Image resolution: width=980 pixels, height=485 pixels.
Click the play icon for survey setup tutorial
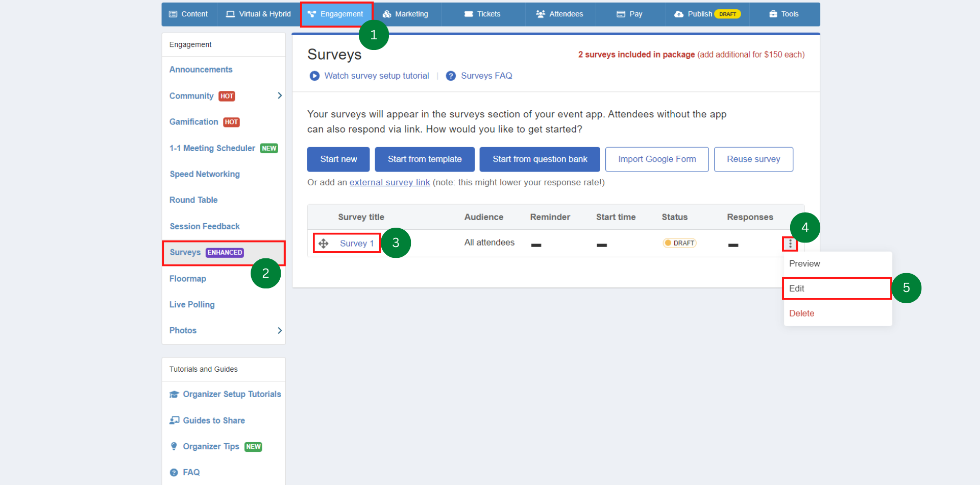[x=314, y=76]
